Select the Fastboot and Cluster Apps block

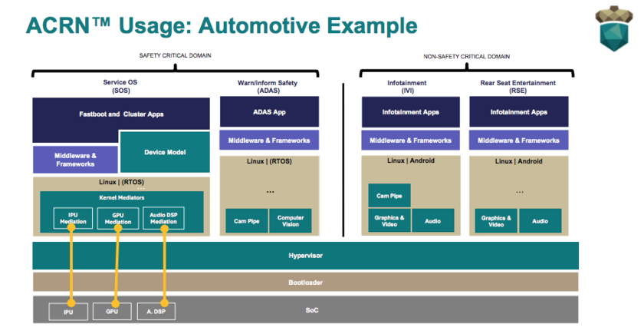[x=121, y=114]
